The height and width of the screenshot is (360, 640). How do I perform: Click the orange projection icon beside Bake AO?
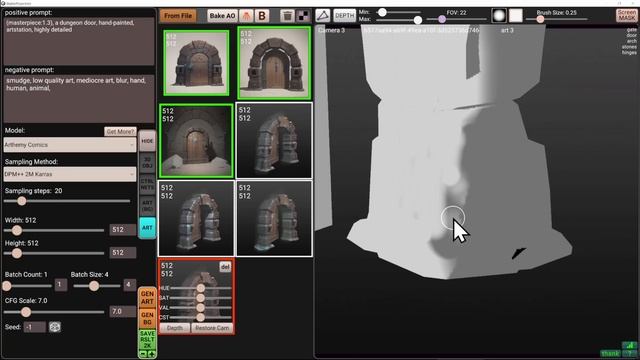tap(246, 16)
